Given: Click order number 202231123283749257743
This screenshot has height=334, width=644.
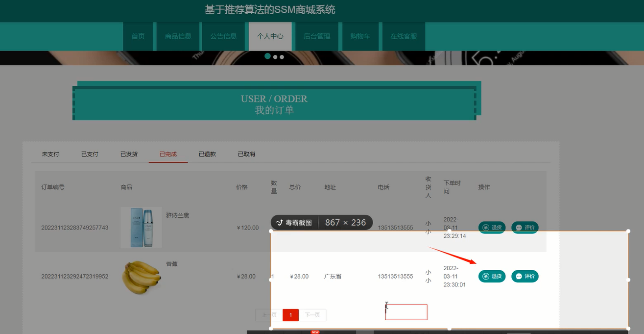Looking at the screenshot, I should tap(75, 228).
